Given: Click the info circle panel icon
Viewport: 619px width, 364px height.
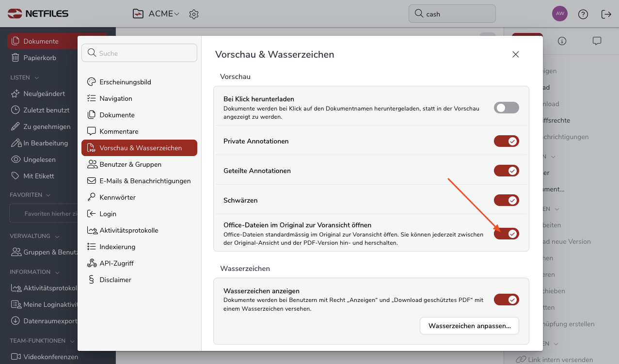Looking at the screenshot, I should click(562, 41).
